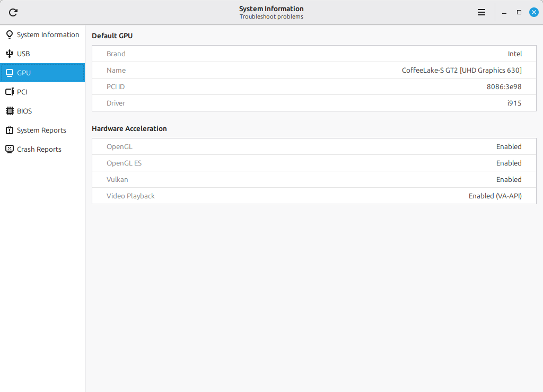Click the BIOS chip icon in the sidebar
The width and height of the screenshot is (543, 392).
pyautogui.click(x=9, y=111)
